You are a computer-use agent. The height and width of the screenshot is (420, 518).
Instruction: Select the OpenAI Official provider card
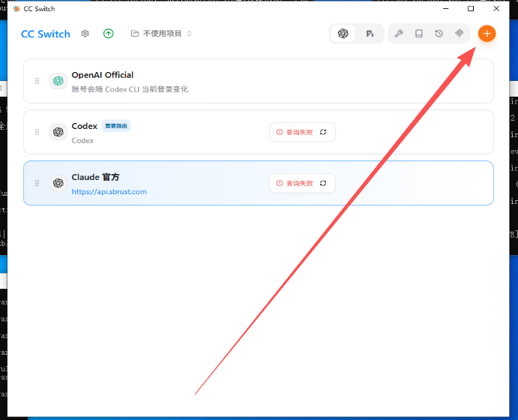(259, 81)
